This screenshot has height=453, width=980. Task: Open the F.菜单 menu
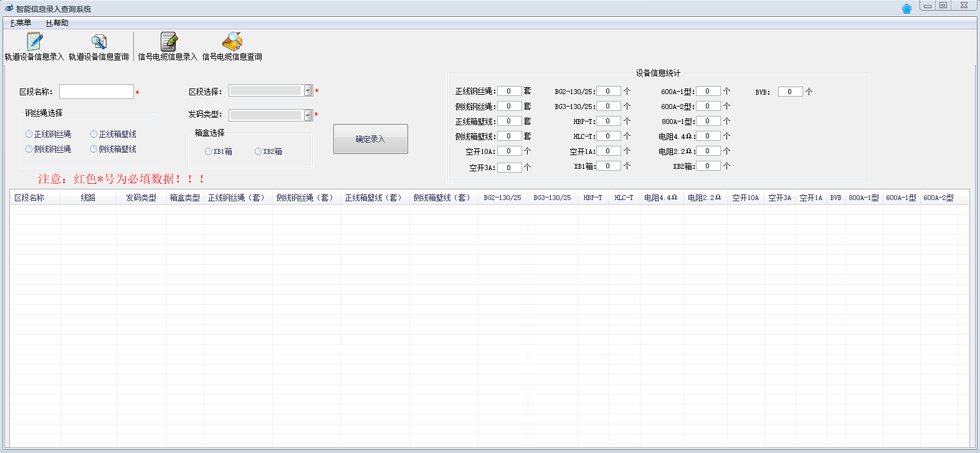point(21,23)
